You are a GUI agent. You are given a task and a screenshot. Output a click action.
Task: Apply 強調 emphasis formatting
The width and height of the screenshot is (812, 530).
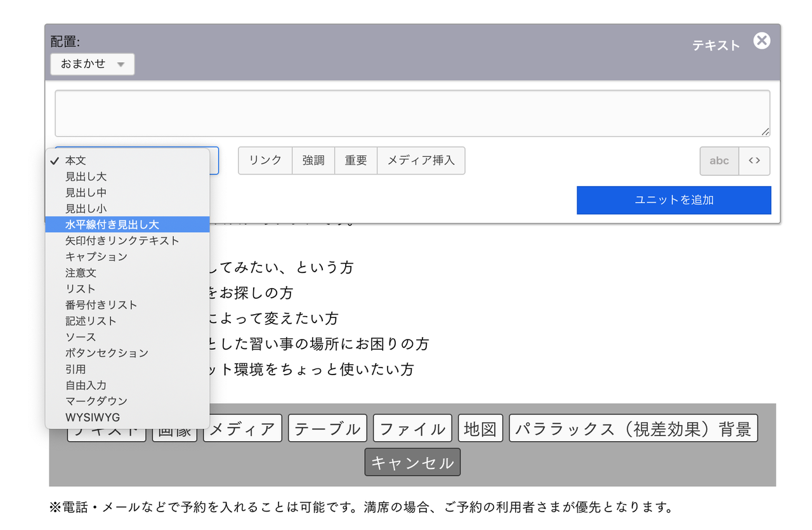click(x=313, y=161)
